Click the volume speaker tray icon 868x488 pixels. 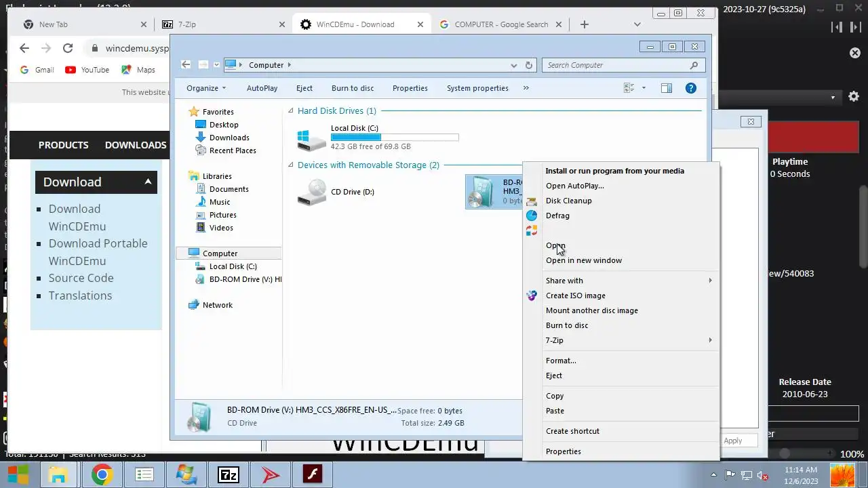pos(762,475)
